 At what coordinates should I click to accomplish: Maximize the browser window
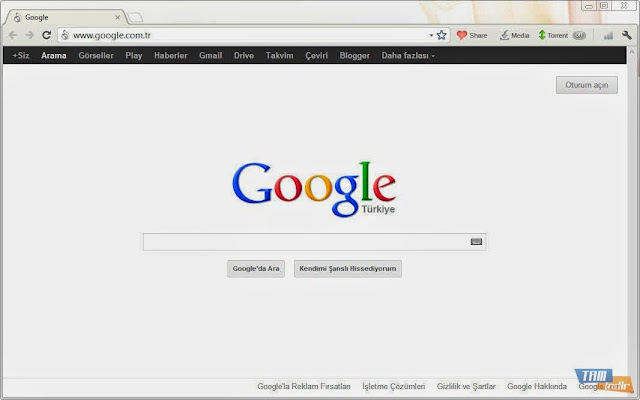(x=604, y=6)
